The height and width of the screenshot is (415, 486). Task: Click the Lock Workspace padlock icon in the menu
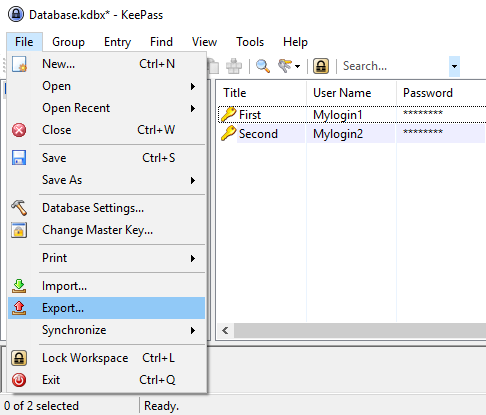[19, 358]
